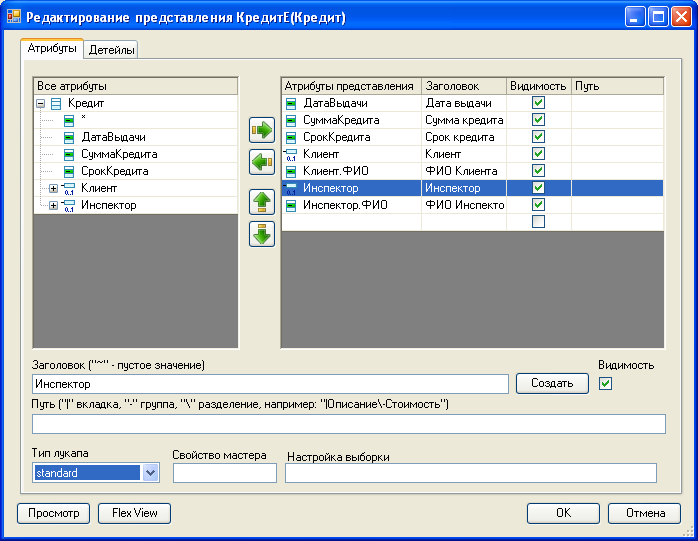
Task: Select the Атрибуты tab
Action: click(52, 48)
